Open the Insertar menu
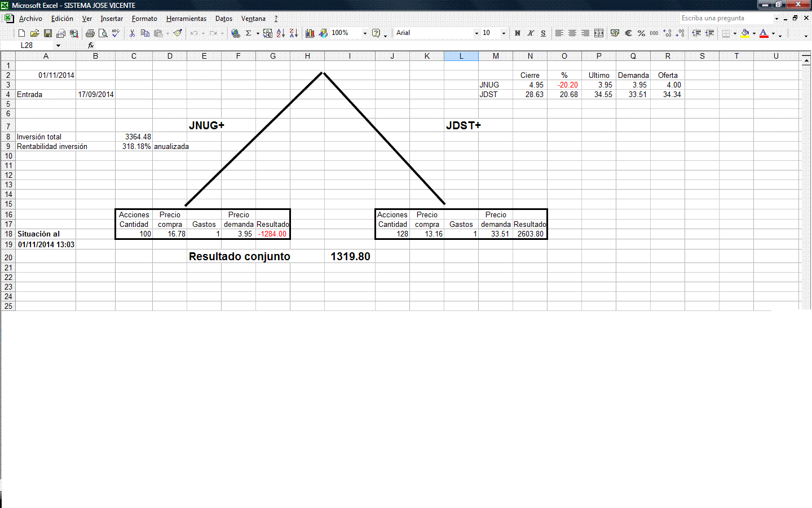The width and height of the screenshot is (812, 508). coord(112,19)
